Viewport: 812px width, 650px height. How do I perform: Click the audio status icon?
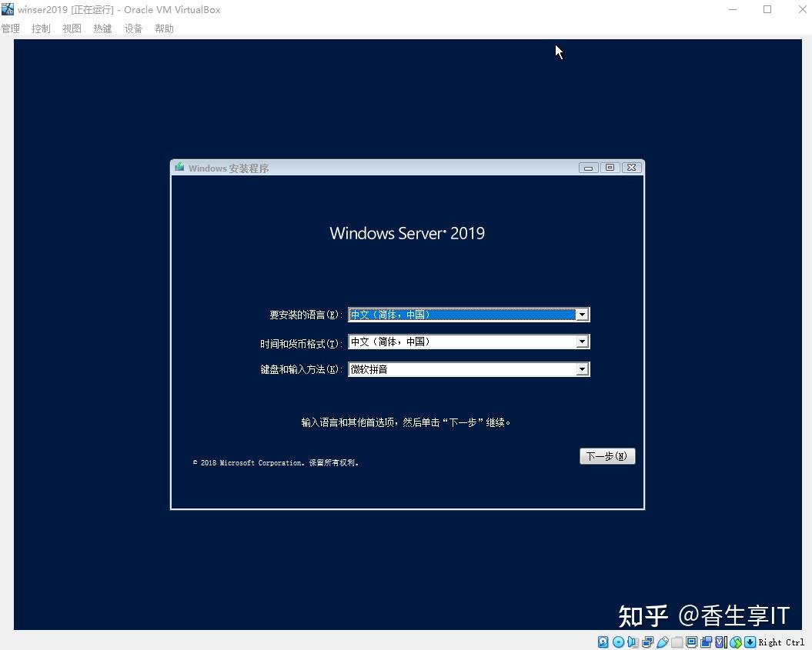tap(633, 642)
